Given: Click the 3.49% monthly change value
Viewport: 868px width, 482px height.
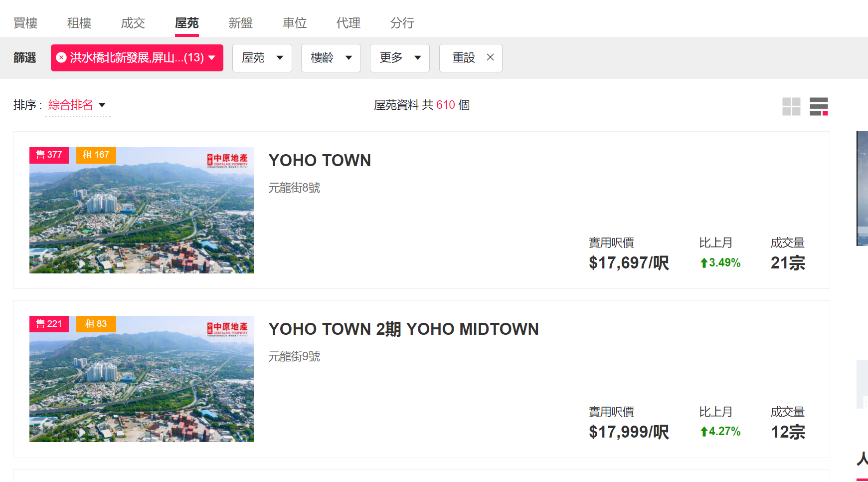Looking at the screenshot, I should coord(720,263).
